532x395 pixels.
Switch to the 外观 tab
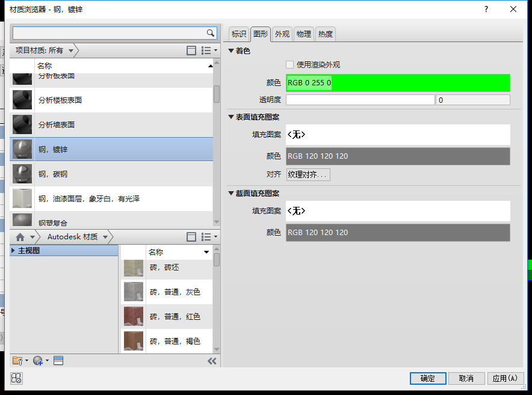point(282,34)
